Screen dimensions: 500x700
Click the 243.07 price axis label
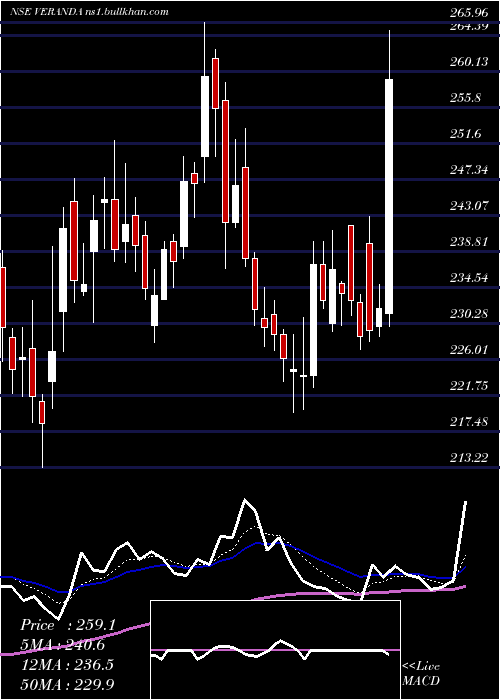469,205
